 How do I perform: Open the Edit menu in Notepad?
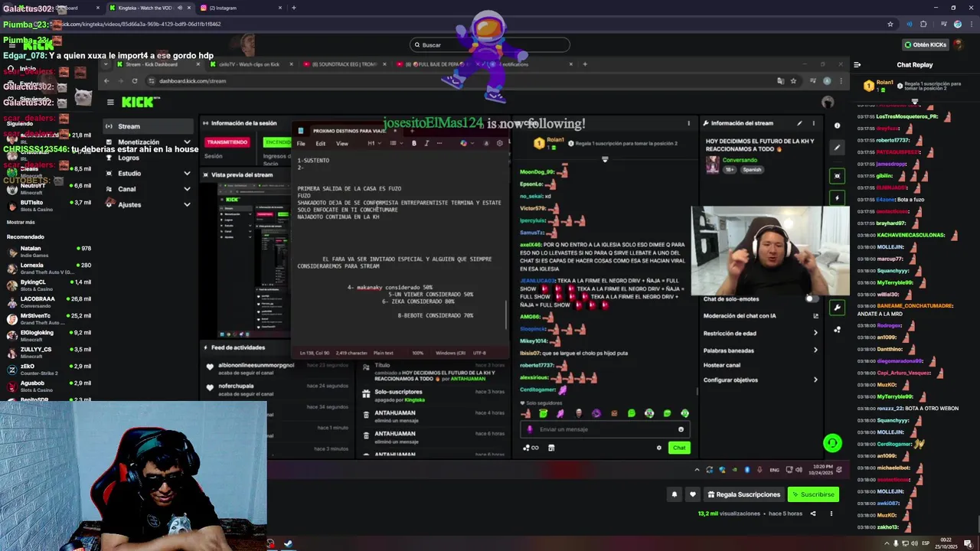pos(320,144)
